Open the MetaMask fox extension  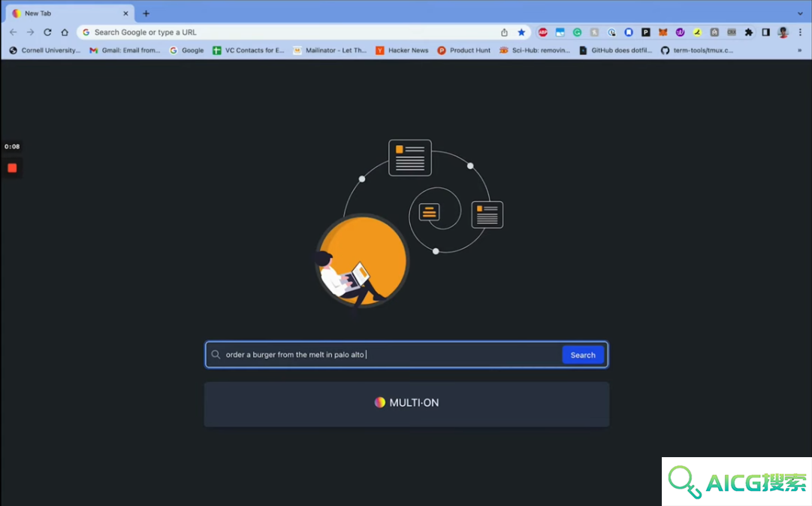(x=663, y=32)
